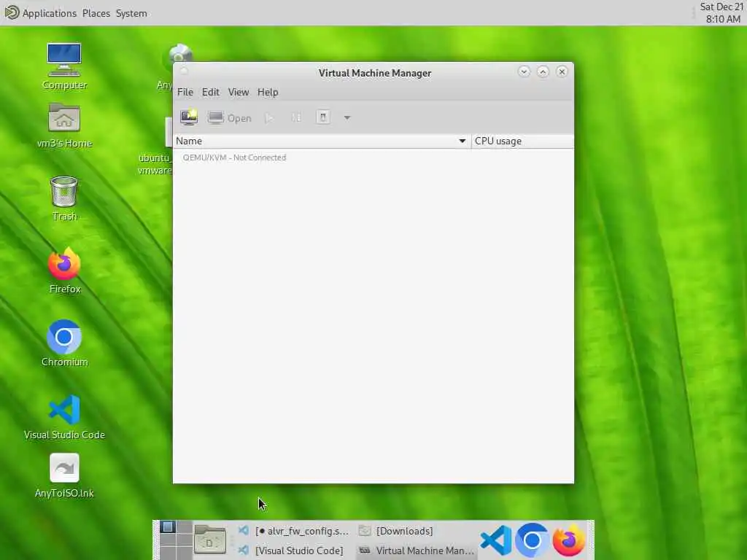Open the File menu
The image size is (747, 560).
pyautogui.click(x=185, y=93)
